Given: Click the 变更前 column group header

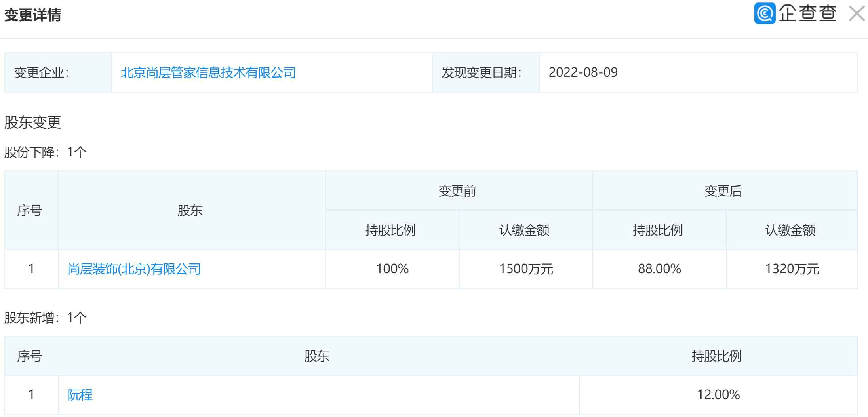Looking at the screenshot, I should pyautogui.click(x=457, y=191).
